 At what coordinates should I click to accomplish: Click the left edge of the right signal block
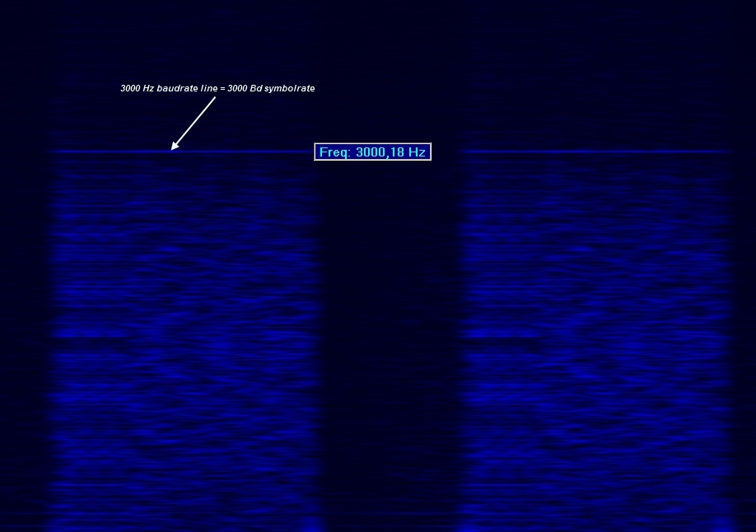(463, 329)
